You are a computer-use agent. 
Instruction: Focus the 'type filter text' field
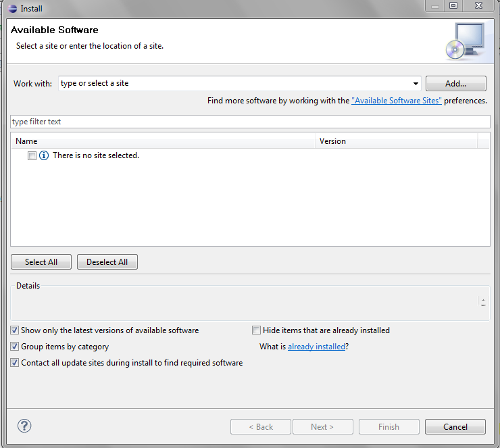(250, 122)
